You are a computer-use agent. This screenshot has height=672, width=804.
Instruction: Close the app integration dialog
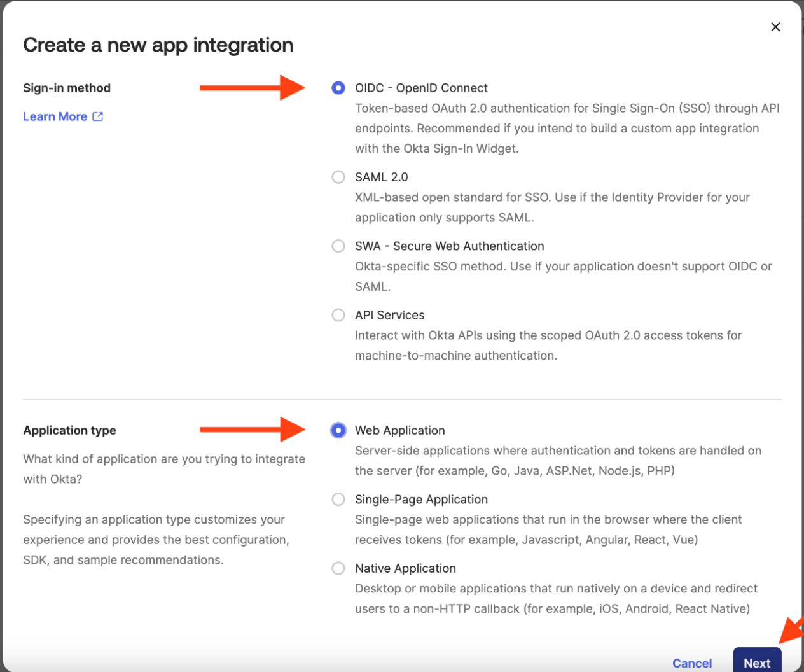[x=775, y=27]
